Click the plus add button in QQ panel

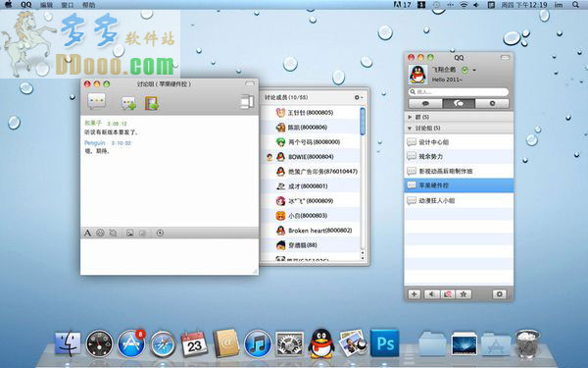[414, 294]
